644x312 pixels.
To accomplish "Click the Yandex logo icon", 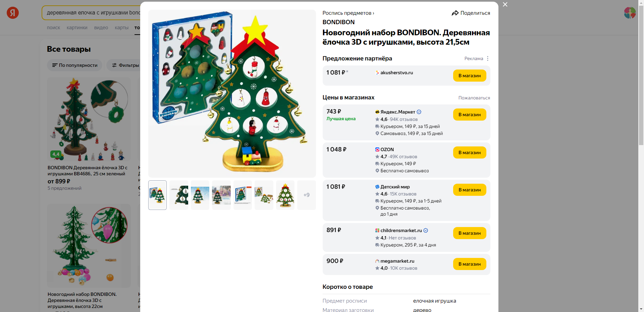I will 13,13.
